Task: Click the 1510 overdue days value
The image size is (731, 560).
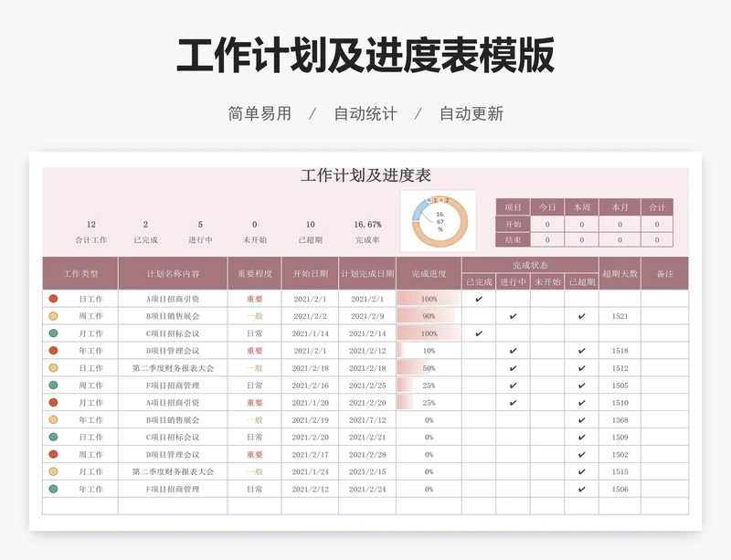Action: point(620,402)
